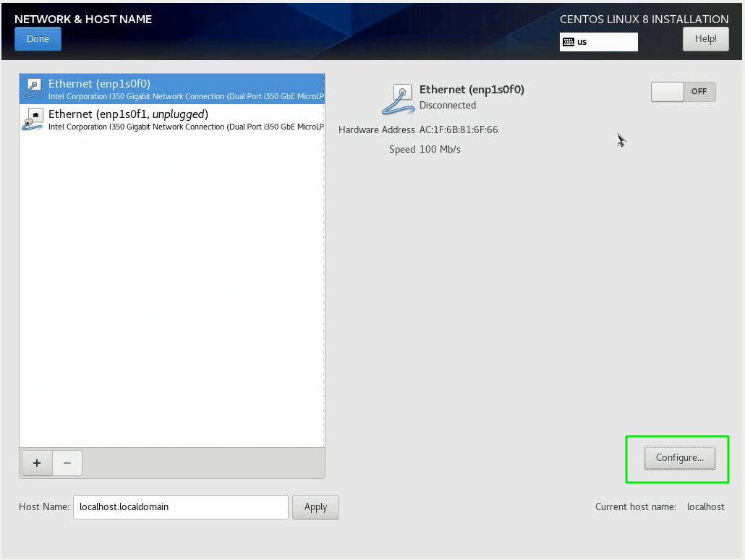Click the Done button

click(38, 39)
